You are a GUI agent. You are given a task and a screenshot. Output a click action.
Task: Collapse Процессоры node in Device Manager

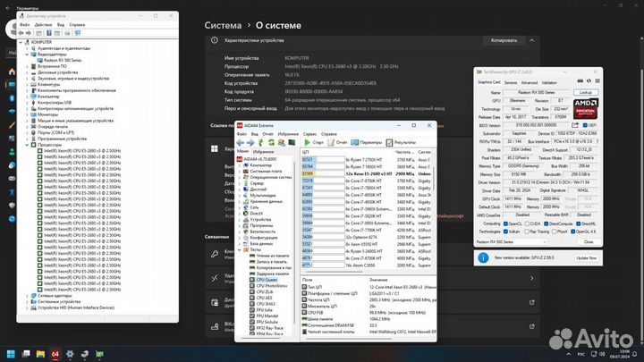tap(28, 145)
